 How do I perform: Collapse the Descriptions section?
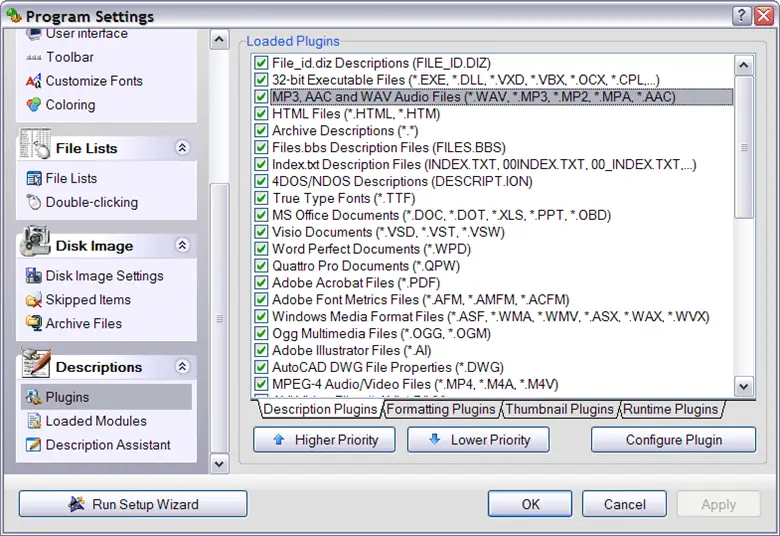pos(182,367)
